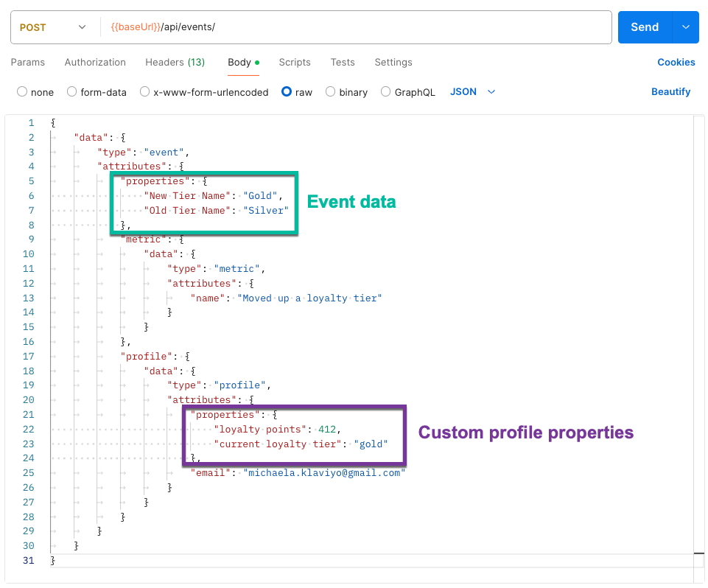Click the "type": "metric" line

(x=216, y=269)
